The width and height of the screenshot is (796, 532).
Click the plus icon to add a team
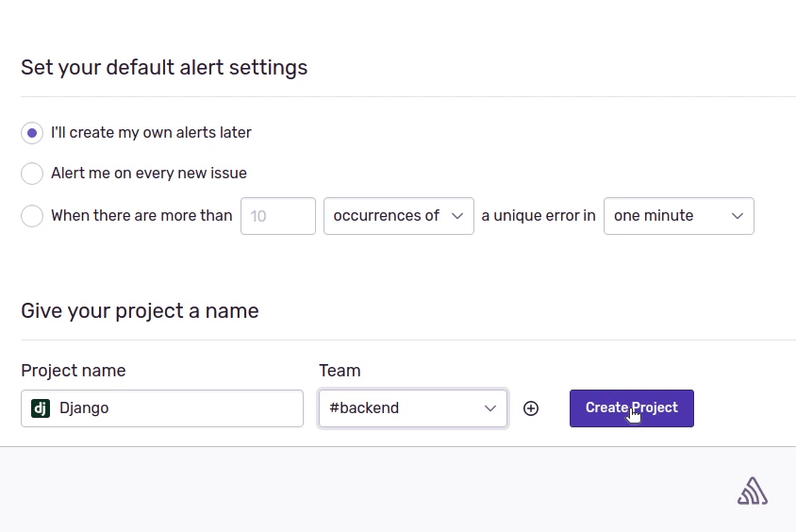point(531,408)
